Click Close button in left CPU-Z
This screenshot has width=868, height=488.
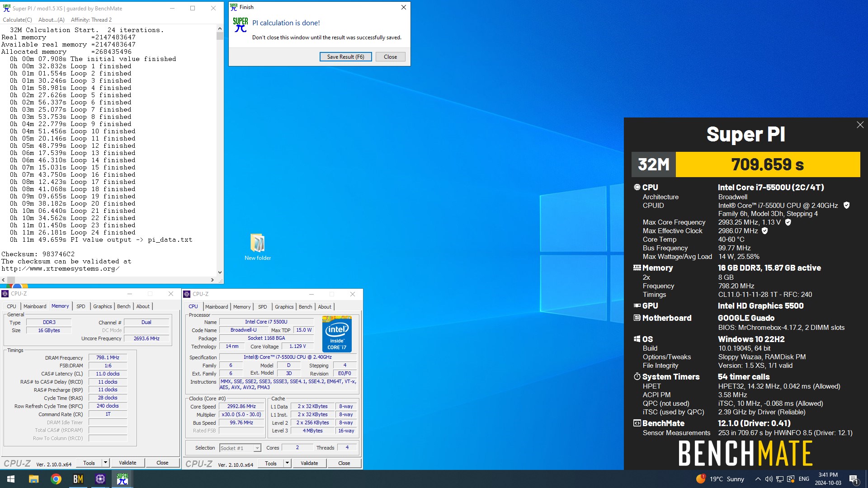click(x=162, y=463)
